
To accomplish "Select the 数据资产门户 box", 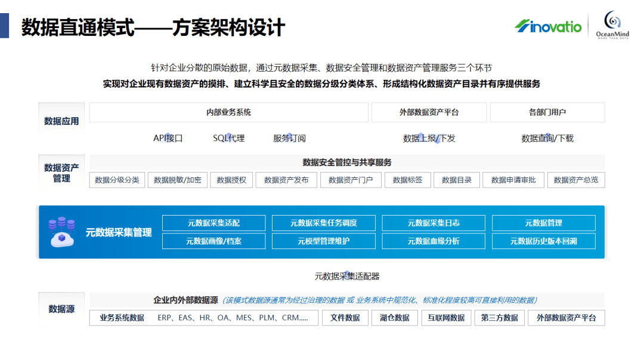I will click(351, 180).
